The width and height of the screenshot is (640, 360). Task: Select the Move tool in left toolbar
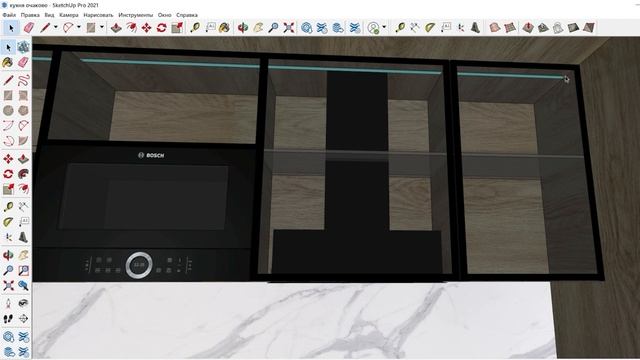pos(8,159)
